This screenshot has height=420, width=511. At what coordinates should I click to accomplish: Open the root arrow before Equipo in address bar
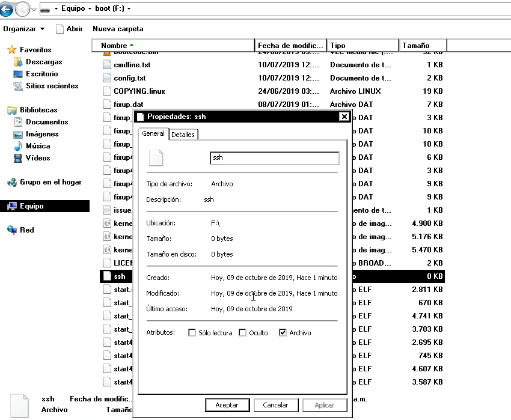tap(56, 9)
